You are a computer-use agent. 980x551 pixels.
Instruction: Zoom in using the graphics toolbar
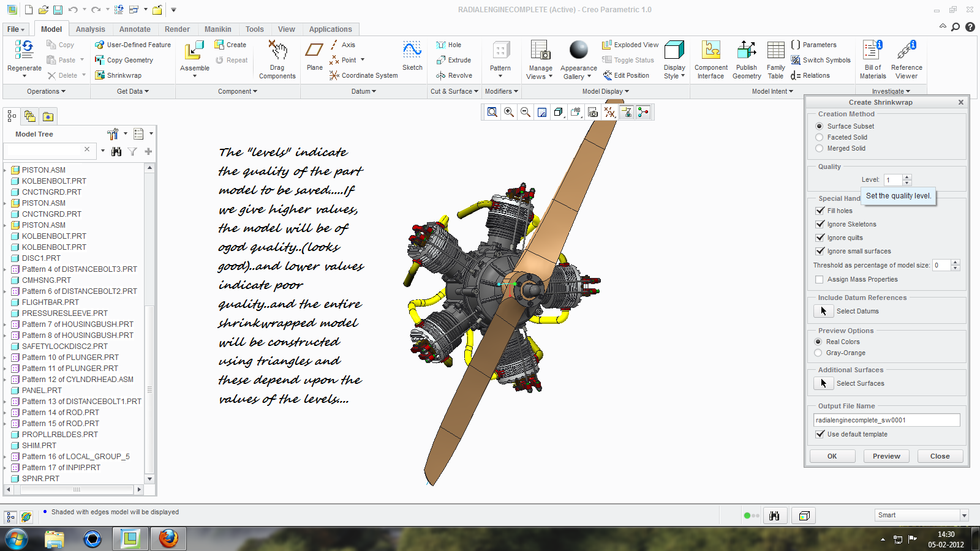coord(509,112)
